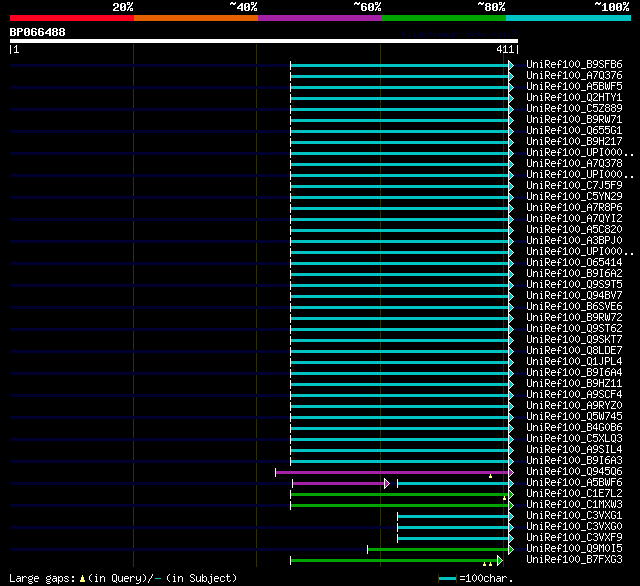
Task: Click the white BP066488 query sequence bar
Action: (264, 41)
